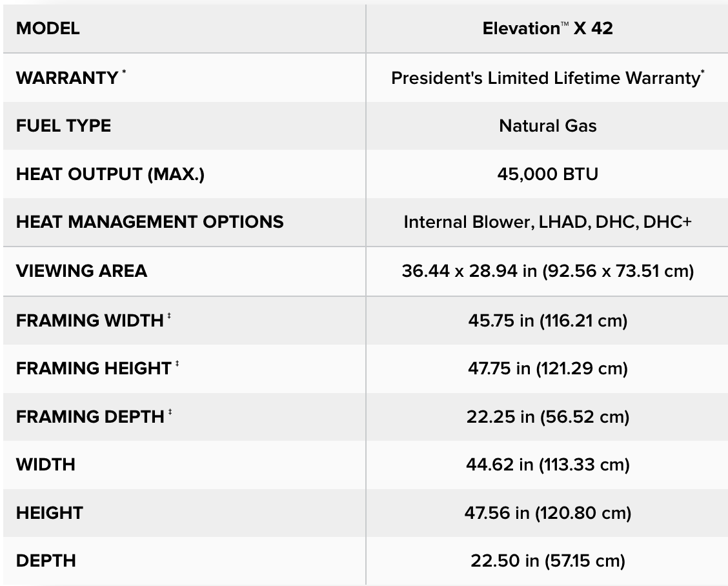Screen dimensions: 728x586
Task: Click the FUEL TYPE label
Action: click(63, 126)
